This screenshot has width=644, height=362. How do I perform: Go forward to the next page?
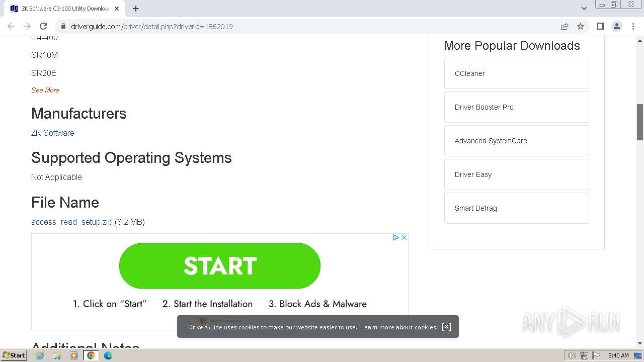(27, 26)
